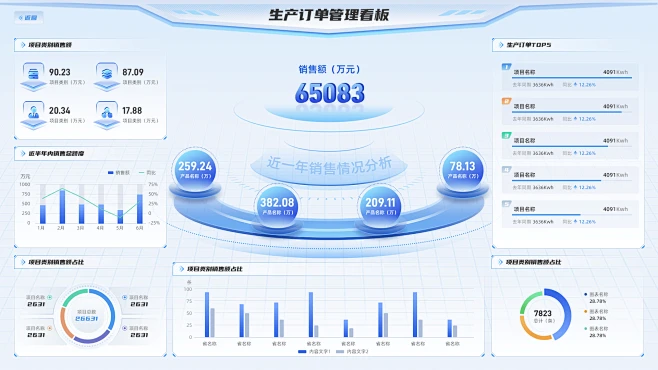
Task: Click the 4091 Kwh value in the rank 2 row
Action: tap(616, 106)
